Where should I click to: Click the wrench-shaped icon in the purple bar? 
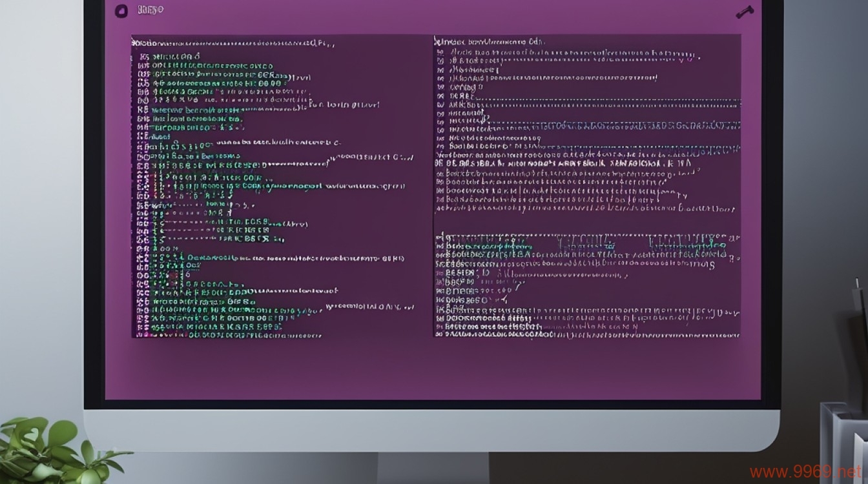pyautogui.click(x=745, y=12)
